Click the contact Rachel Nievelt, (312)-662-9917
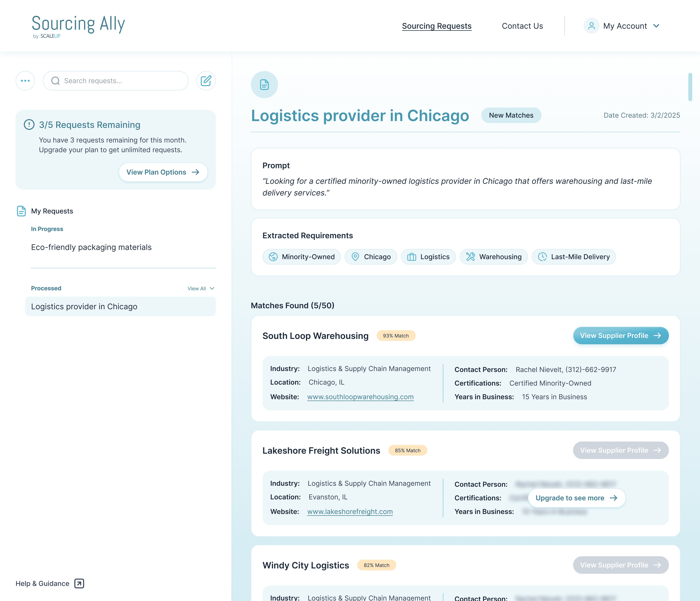700x601 pixels. point(566,370)
